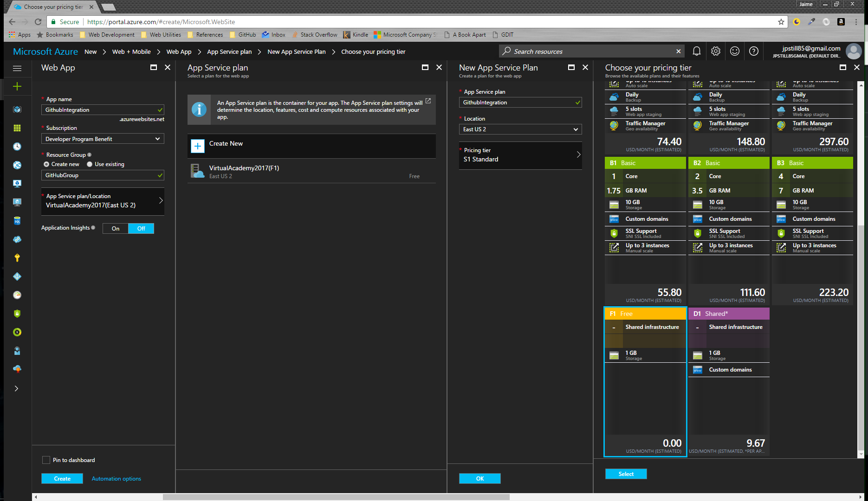Image resolution: width=868 pixels, height=501 pixels.
Task: Open All resources grid icon in sidebar
Action: [17, 128]
